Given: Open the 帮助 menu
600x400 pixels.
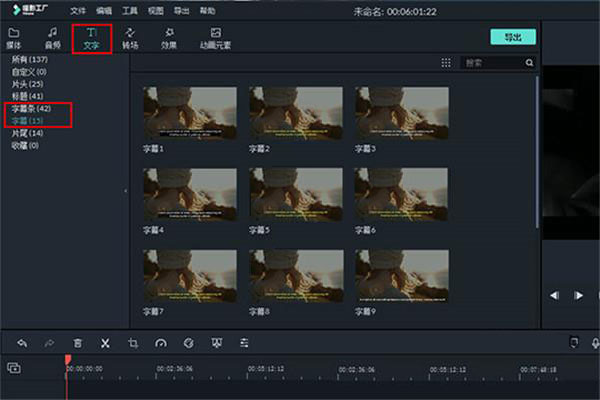Looking at the screenshot, I should coord(207,11).
